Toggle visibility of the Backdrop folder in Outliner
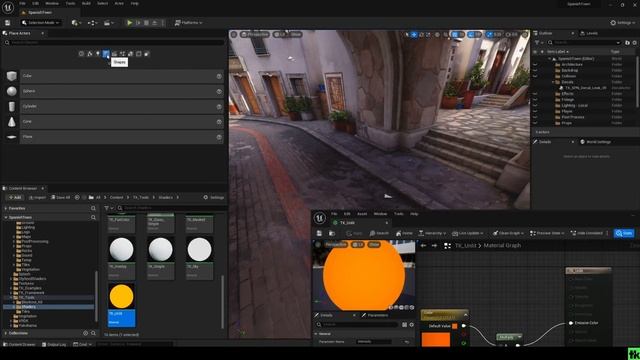This screenshot has width=640, height=360. [x=535, y=70]
